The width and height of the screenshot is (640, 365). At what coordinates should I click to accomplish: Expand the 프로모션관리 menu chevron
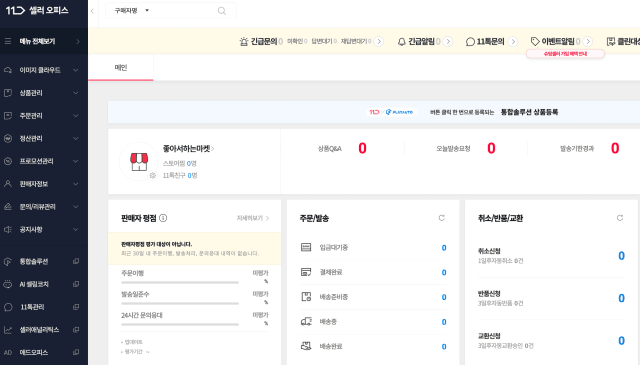pos(76,161)
